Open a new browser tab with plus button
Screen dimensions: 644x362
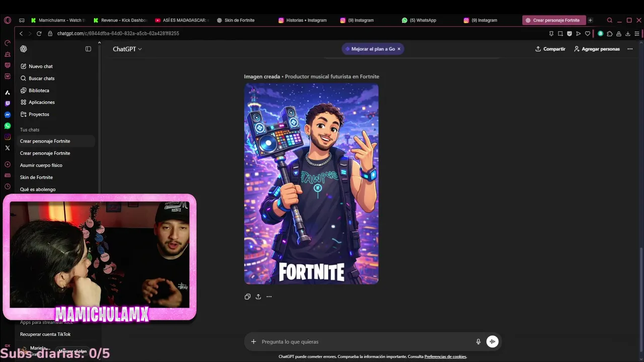click(590, 20)
